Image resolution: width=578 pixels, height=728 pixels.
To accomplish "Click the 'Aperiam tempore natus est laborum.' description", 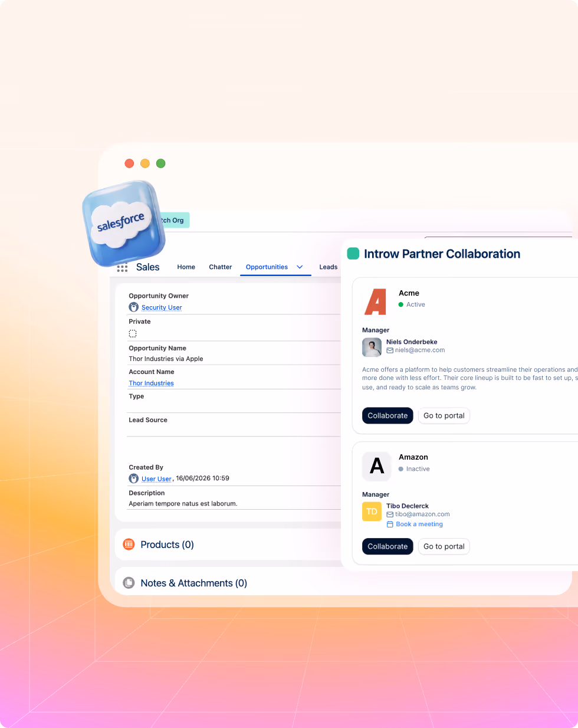I will 183,504.
